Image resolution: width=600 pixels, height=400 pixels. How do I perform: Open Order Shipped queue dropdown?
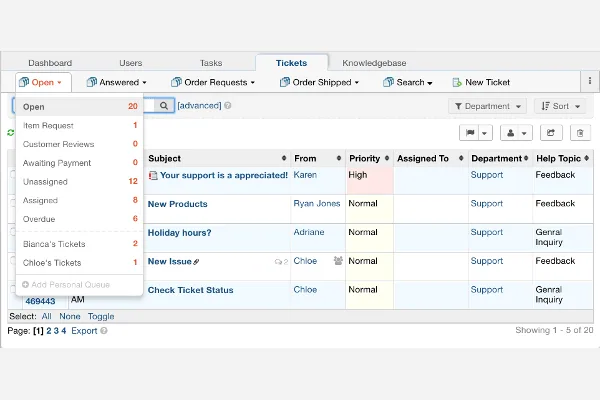320,82
